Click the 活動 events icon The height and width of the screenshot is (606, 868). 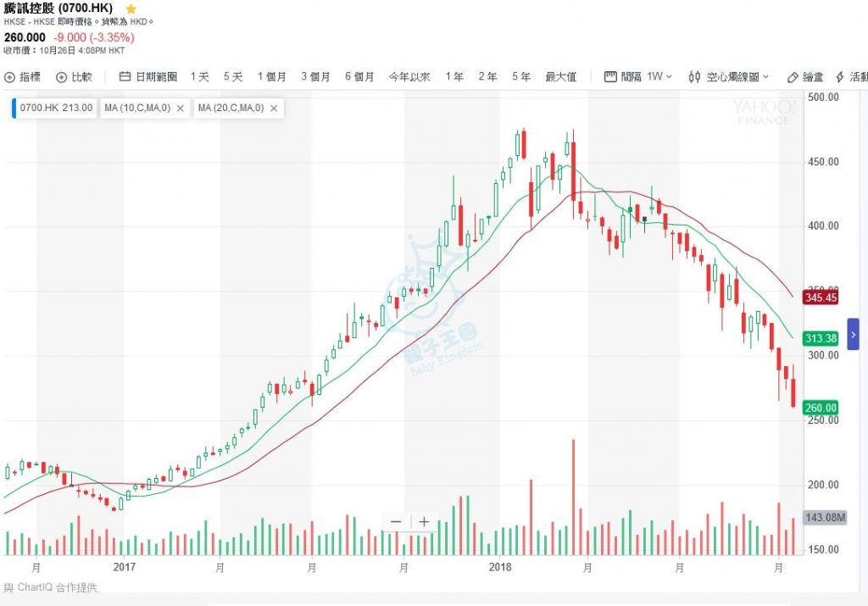click(x=852, y=77)
